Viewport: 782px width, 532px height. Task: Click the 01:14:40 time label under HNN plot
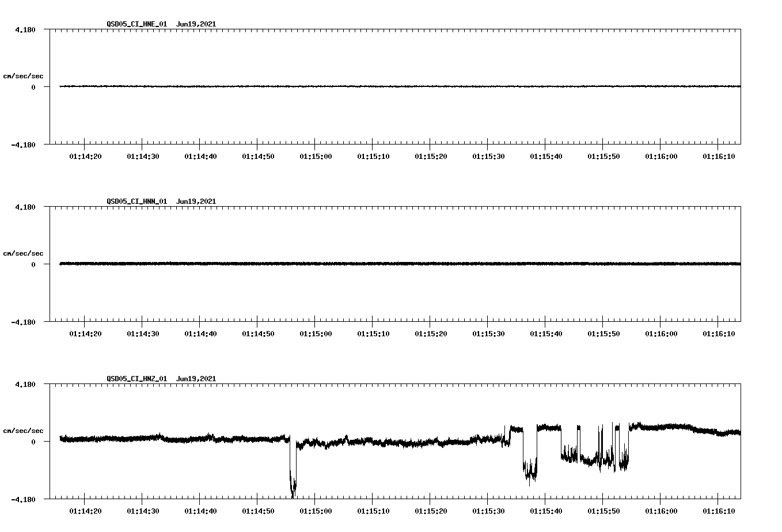(200, 334)
